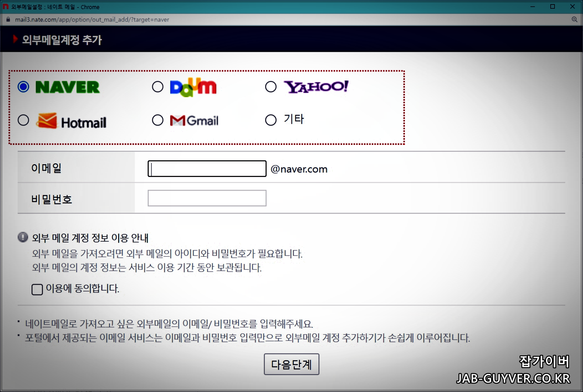Select the NAVER radio button
Viewport: 583px width, 392px height.
pos(23,87)
